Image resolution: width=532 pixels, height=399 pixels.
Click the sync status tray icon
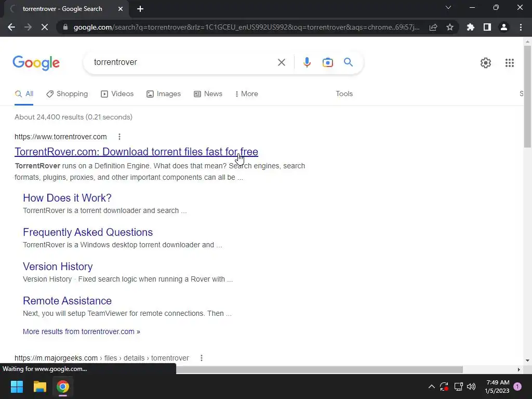(x=444, y=387)
